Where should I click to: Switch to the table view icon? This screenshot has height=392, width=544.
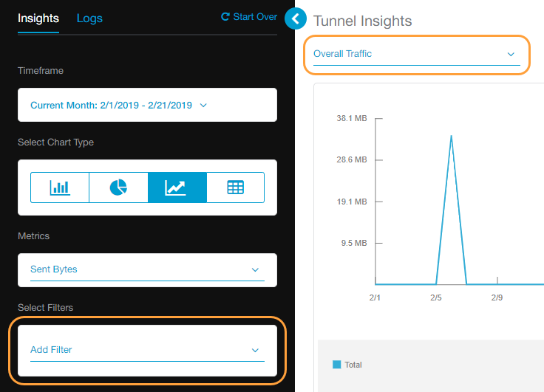coord(235,188)
